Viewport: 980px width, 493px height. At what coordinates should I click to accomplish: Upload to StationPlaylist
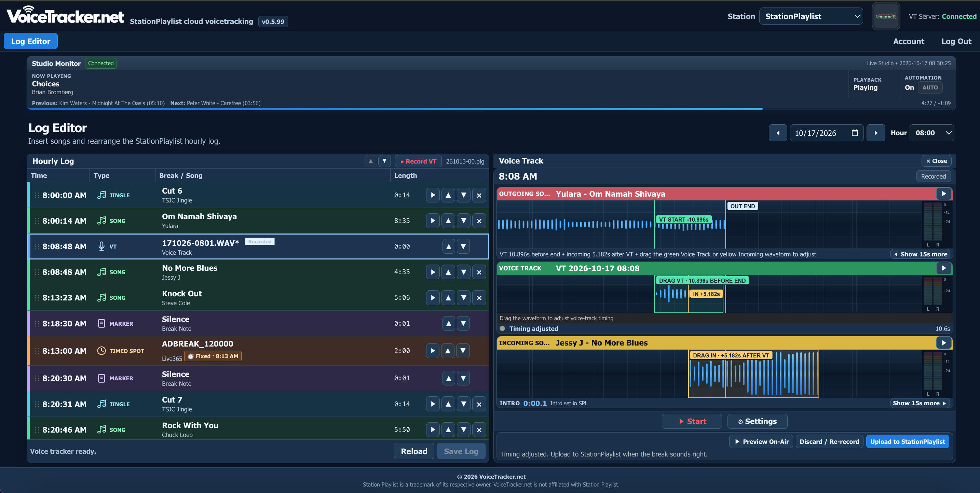tap(907, 442)
